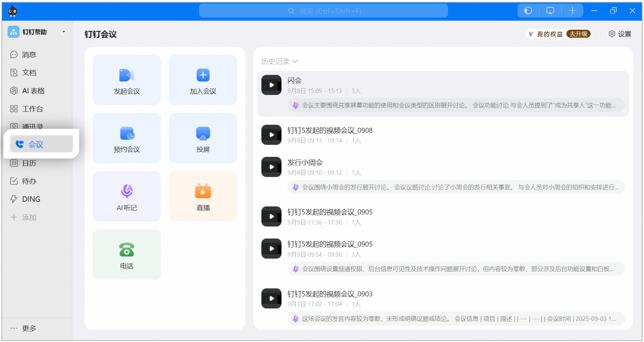
Task: Click the 发起会议 video camera icon
Action: tap(126, 75)
